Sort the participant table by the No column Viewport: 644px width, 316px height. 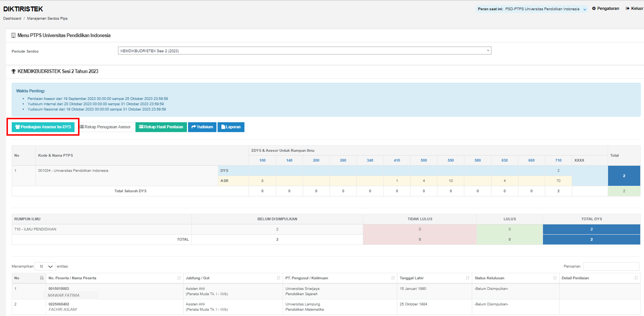[29, 278]
